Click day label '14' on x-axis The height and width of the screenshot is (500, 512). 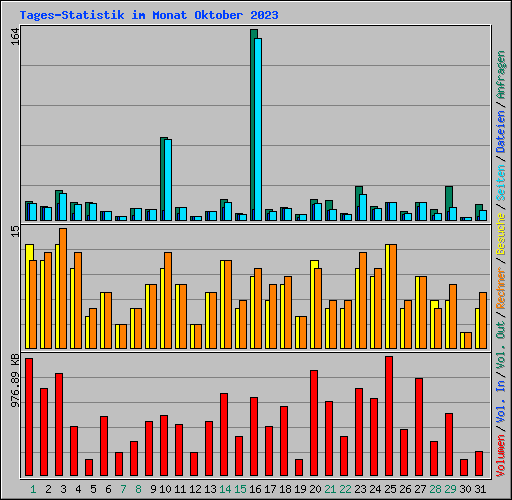tap(225, 489)
